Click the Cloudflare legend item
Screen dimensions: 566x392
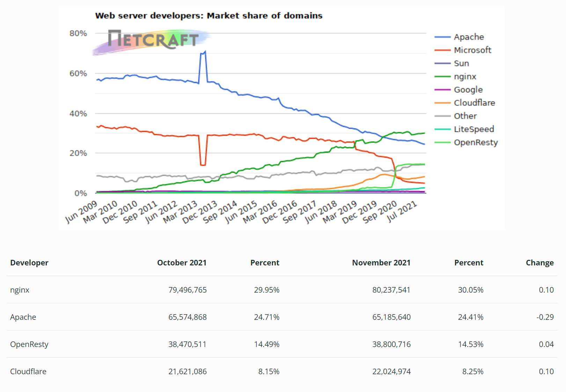(x=465, y=103)
